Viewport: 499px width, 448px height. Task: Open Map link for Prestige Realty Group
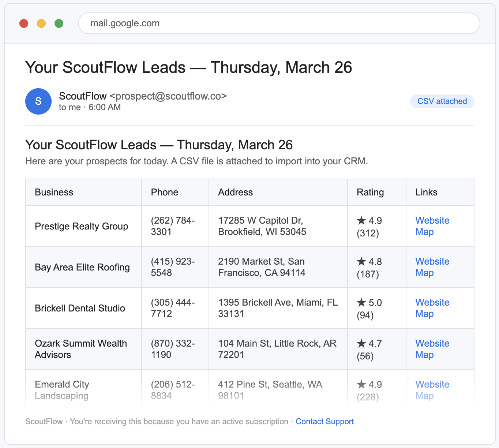(424, 232)
